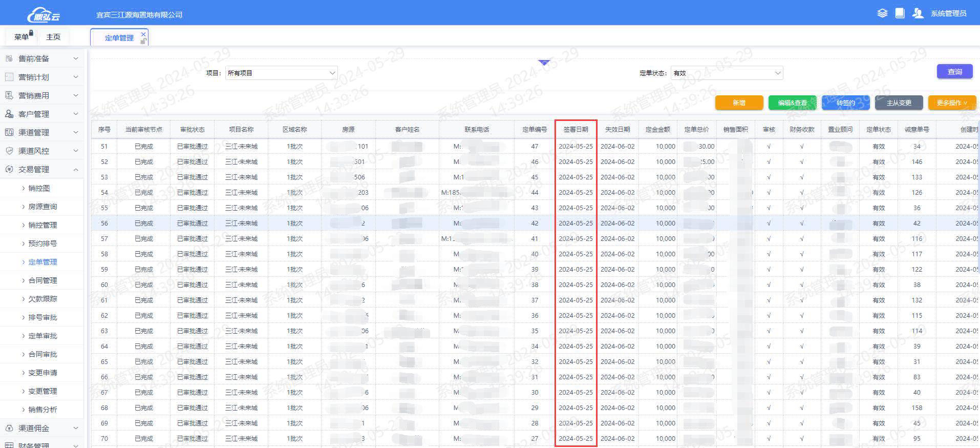
Task: Open 销售分析 in the sidebar
Action: click(x=42, y=410)
